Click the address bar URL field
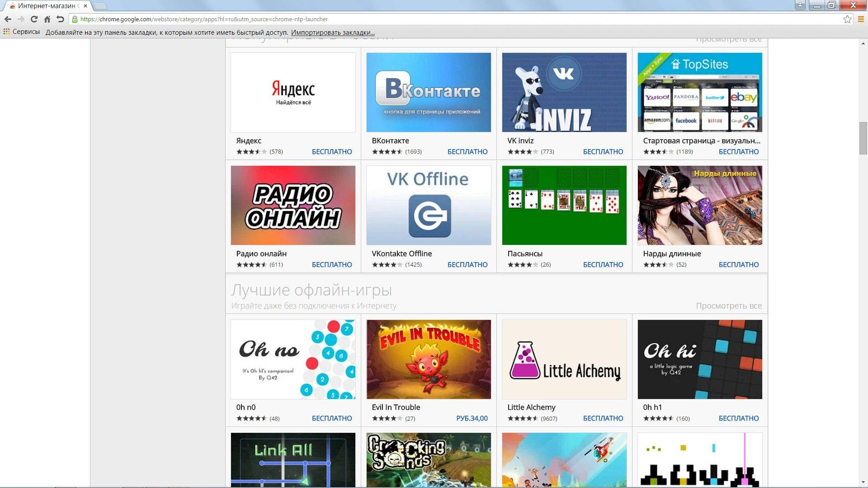 [x=457, y=19]
